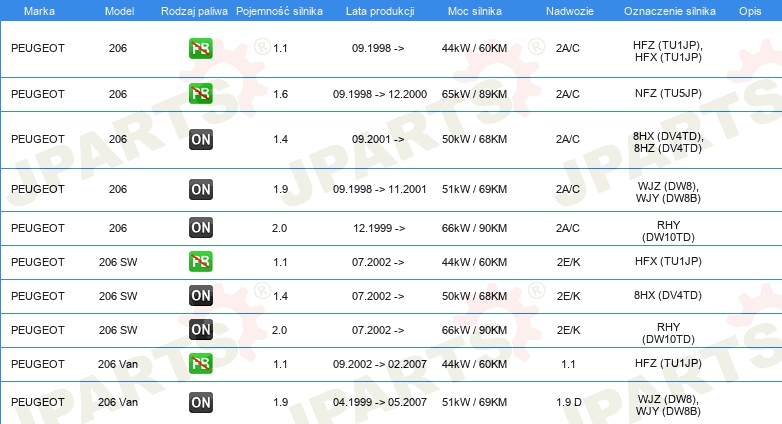The image size is (782, 424).
Task: Click the 1.6 engine capacity cell
Action: click(280, 94)
